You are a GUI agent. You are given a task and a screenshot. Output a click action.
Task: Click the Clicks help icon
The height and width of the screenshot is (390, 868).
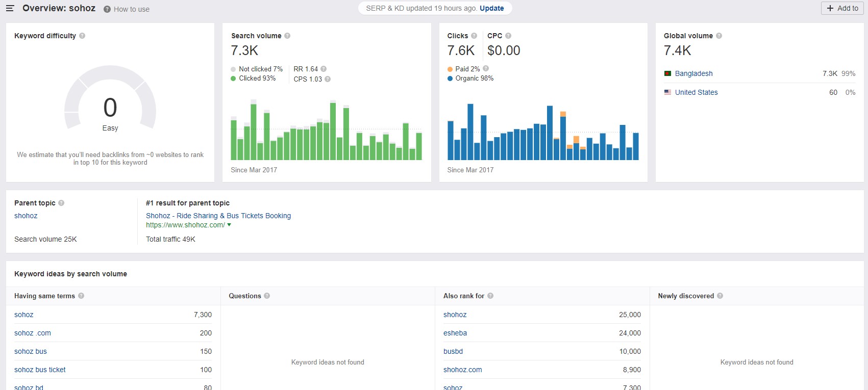coord(474,36)
